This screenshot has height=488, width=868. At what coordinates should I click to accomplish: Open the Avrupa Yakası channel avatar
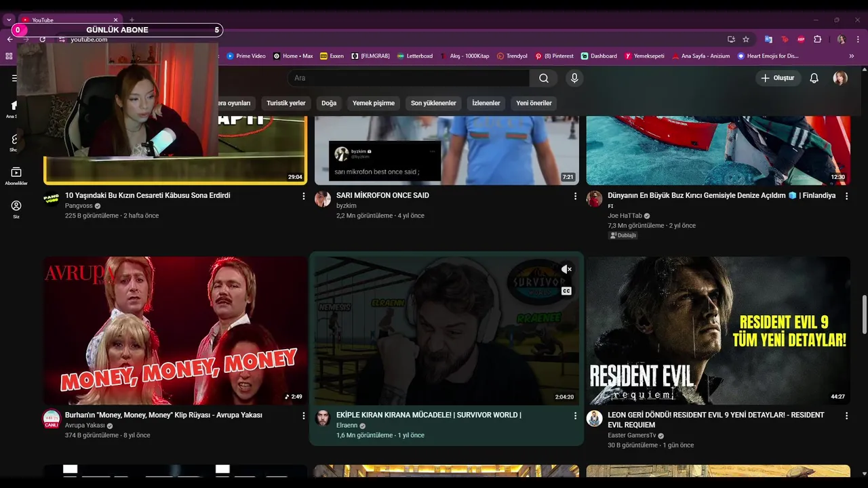[x=52, y=418]
